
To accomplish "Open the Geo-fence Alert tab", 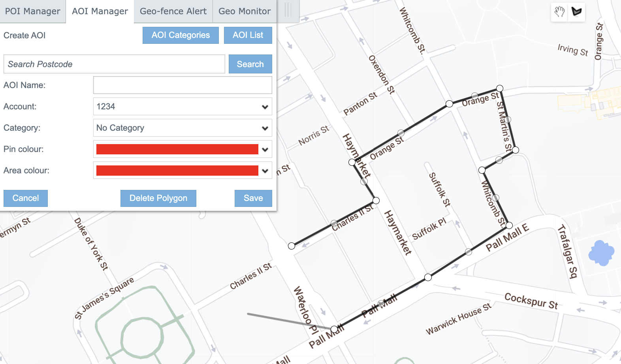I will 173,11.
